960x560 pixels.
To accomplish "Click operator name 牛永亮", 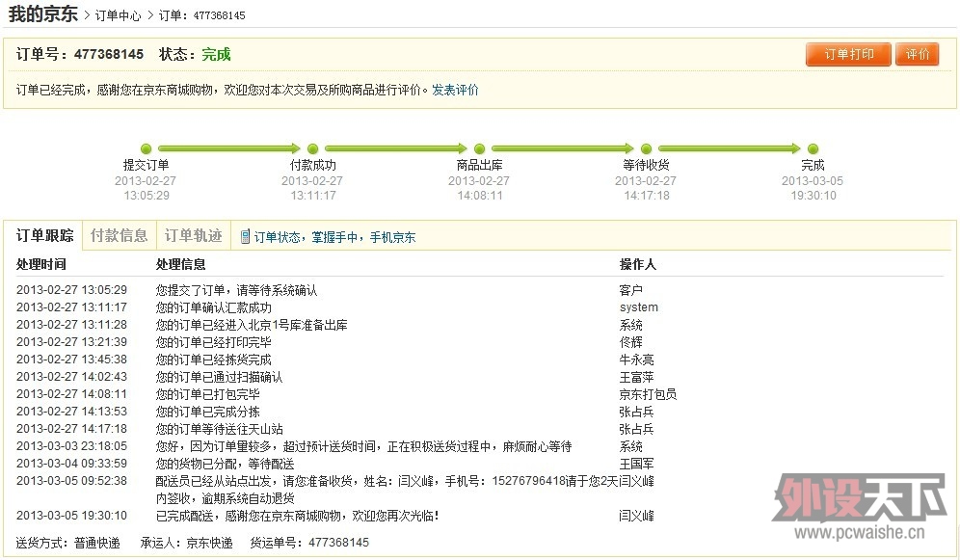I will pyautogui.click(x=636, y=360).
